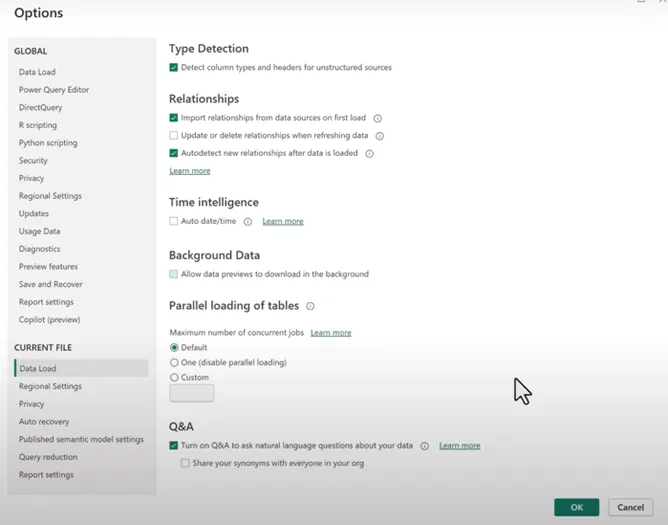668x525 pixels.
Task: Click info icon beside Turn on Q&A option
Action: click(424, 446)
